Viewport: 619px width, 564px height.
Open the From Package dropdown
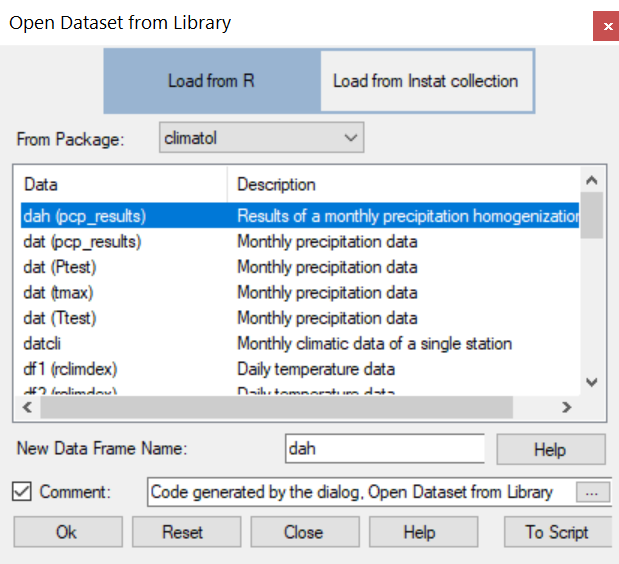[261, 138]
